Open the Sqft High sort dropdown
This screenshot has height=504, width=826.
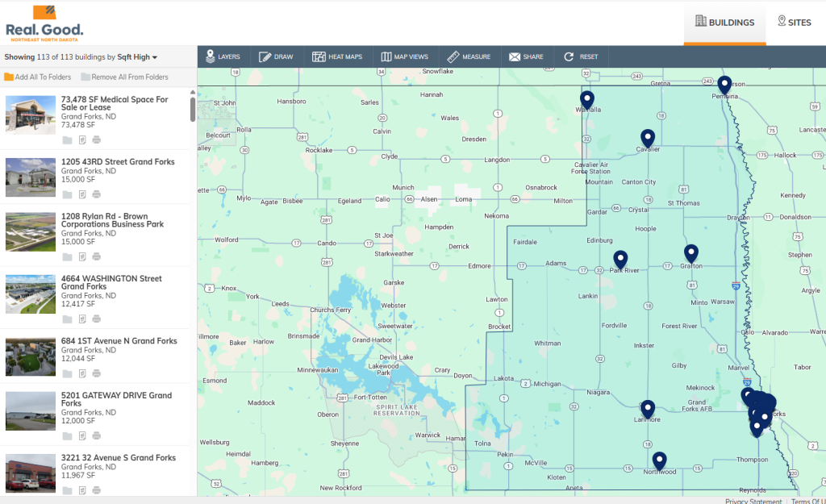point(137,57)
